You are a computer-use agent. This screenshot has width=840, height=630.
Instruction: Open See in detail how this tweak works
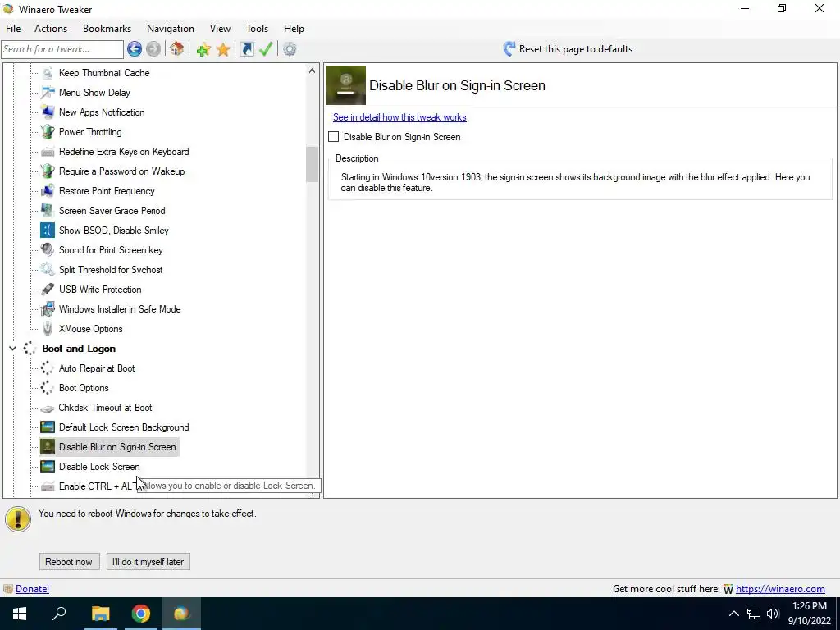pos(399,117)
